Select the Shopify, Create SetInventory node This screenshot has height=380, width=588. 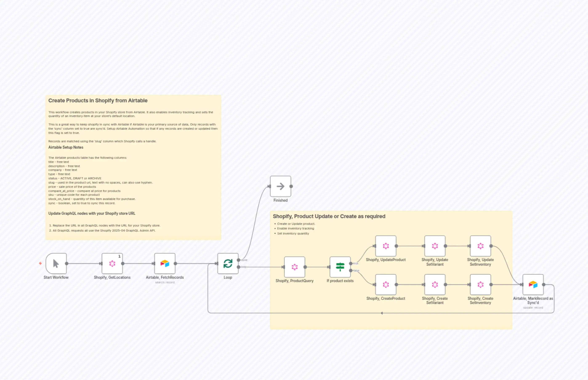pos(480,285)
